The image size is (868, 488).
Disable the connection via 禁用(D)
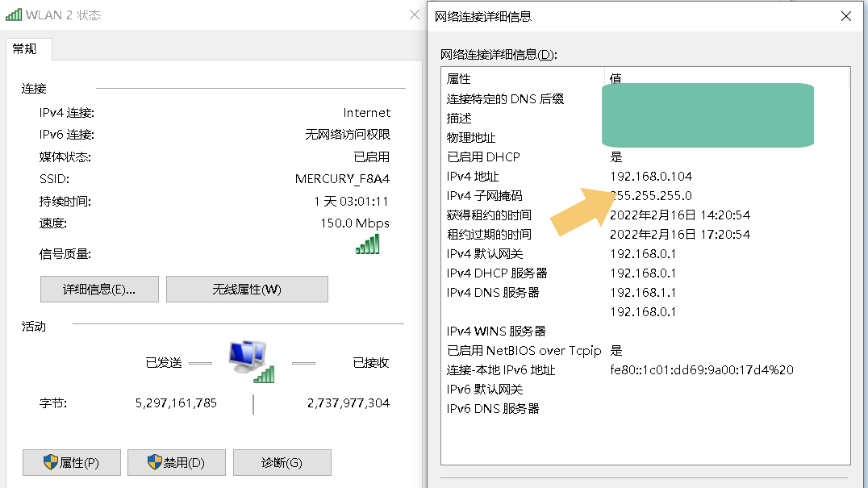[x=177, y=462]
